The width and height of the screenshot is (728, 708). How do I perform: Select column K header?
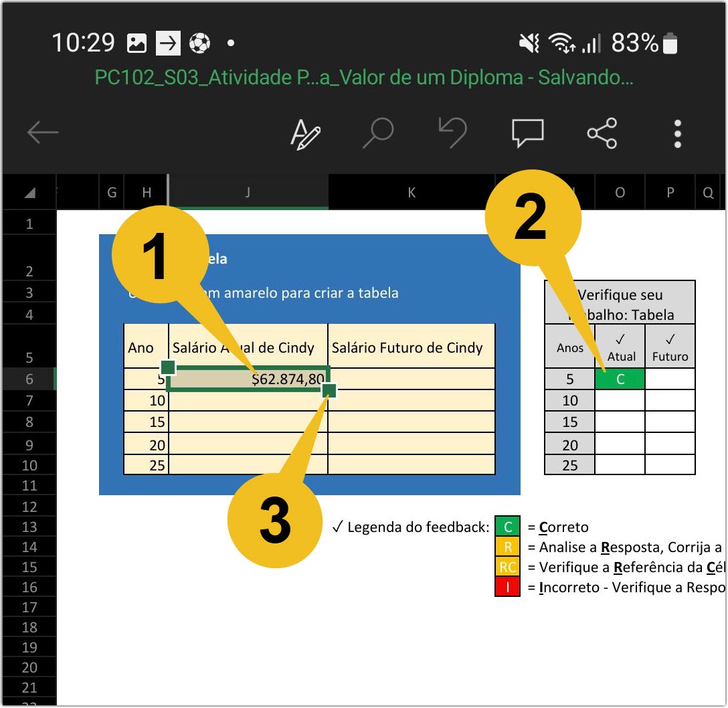pyautogui.click(x=412, y=192)
